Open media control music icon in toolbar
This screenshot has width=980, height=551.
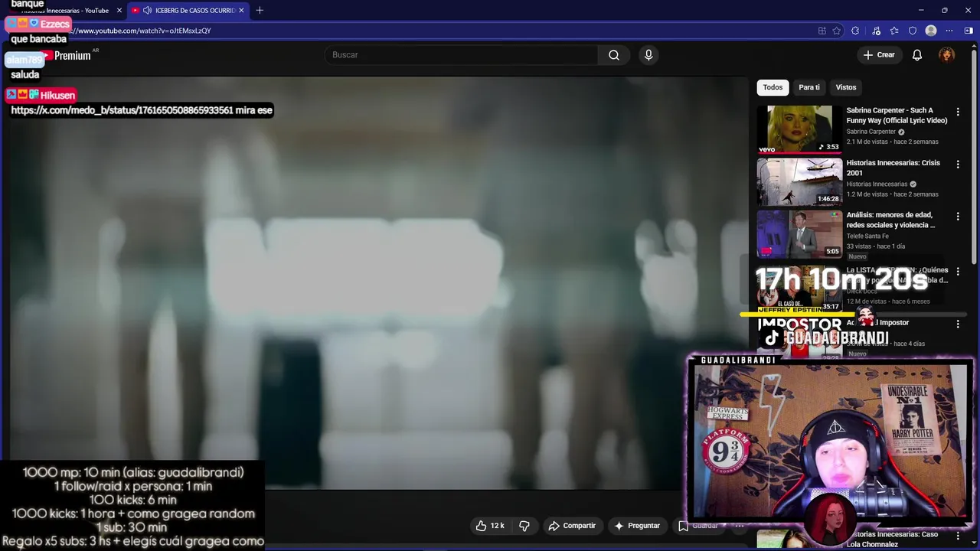click(x=876, y=31)
